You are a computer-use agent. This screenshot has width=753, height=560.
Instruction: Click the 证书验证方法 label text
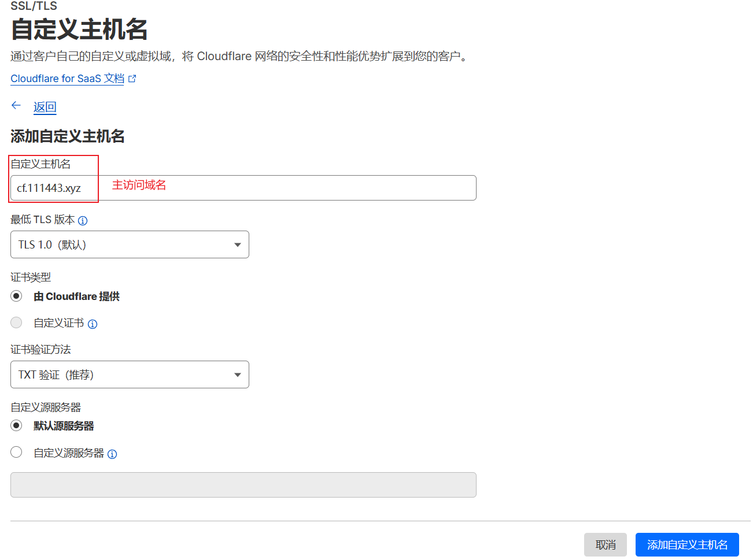tap(40, 350)
